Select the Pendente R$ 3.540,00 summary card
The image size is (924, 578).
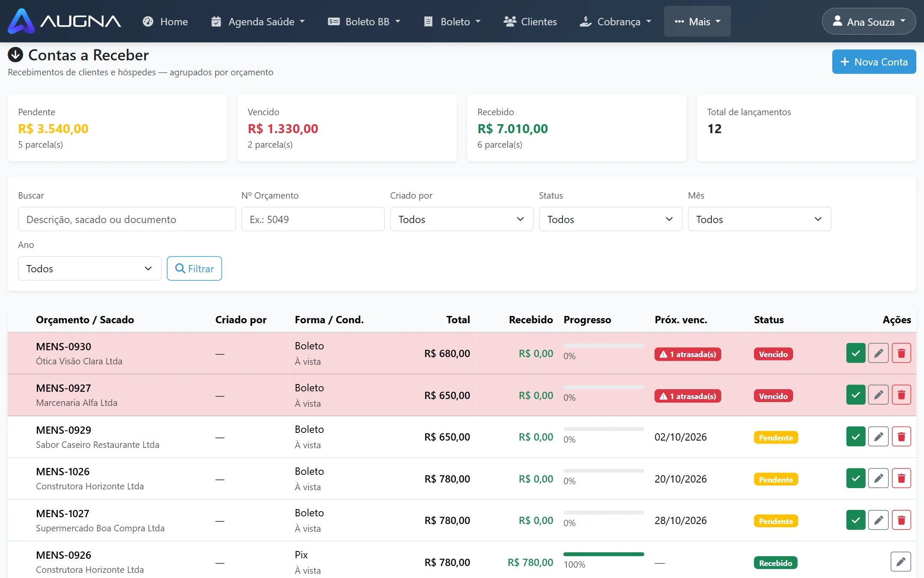(117, 128)
